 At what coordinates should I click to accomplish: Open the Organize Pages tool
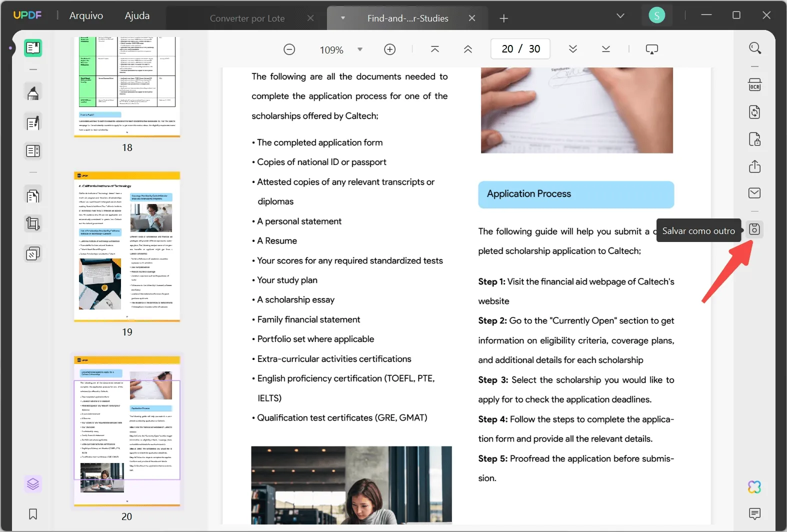[x=33, y=195]
